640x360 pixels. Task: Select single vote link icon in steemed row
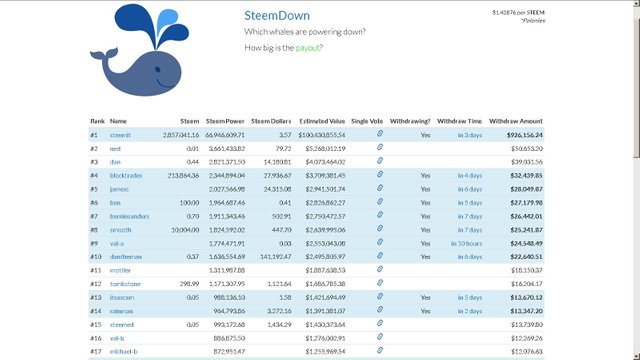tap(380, 323)
